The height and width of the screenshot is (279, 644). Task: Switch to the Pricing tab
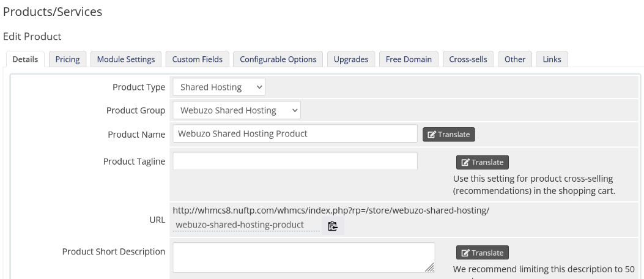tap(67, 59)
